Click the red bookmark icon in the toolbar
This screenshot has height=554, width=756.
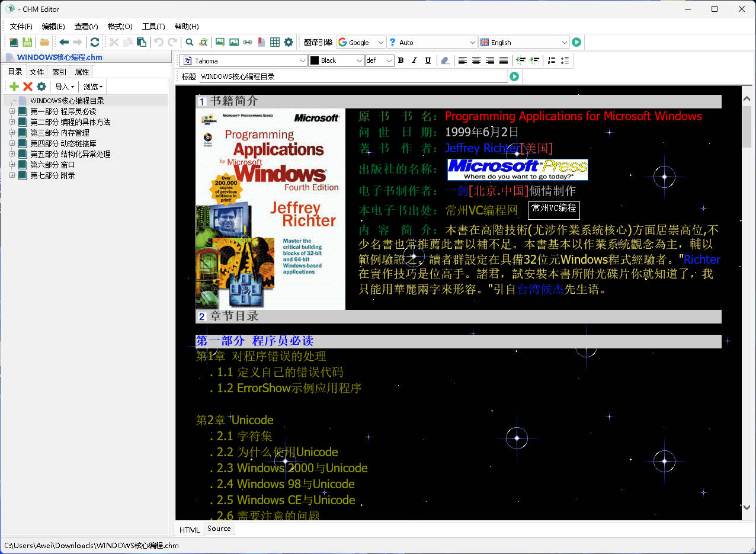point(261,42)
